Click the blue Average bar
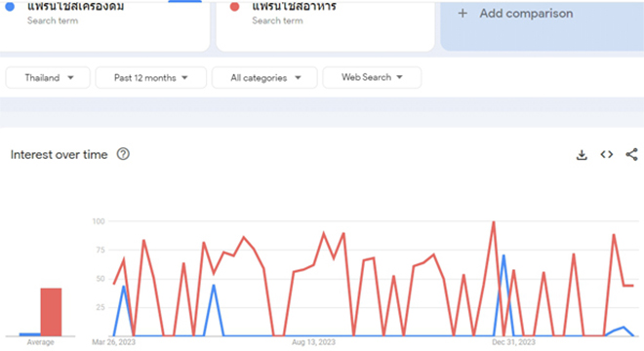This screenshot has height=351, width=644. (29, 334)
